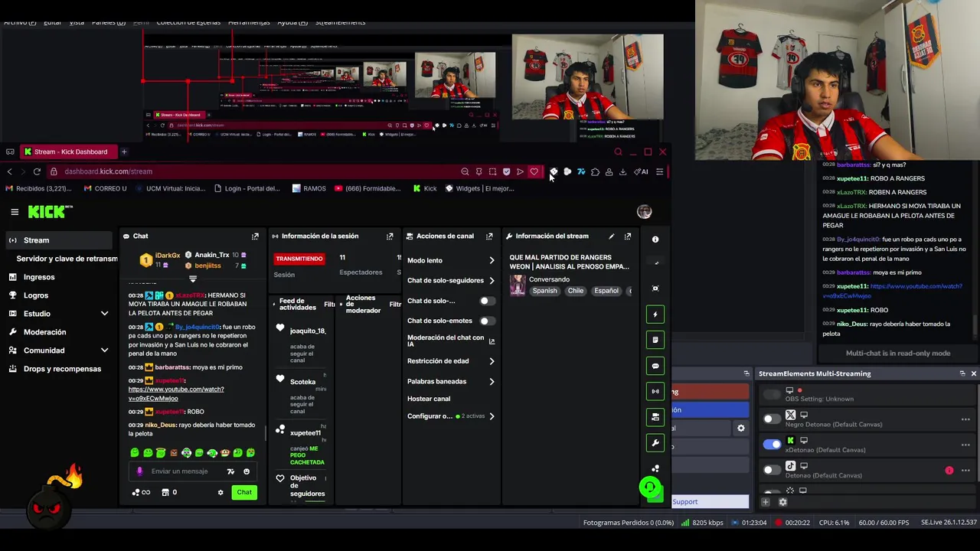Open the browser extensions puzzle icon
The width and height of the screenshot is (980, 551).
595,171
